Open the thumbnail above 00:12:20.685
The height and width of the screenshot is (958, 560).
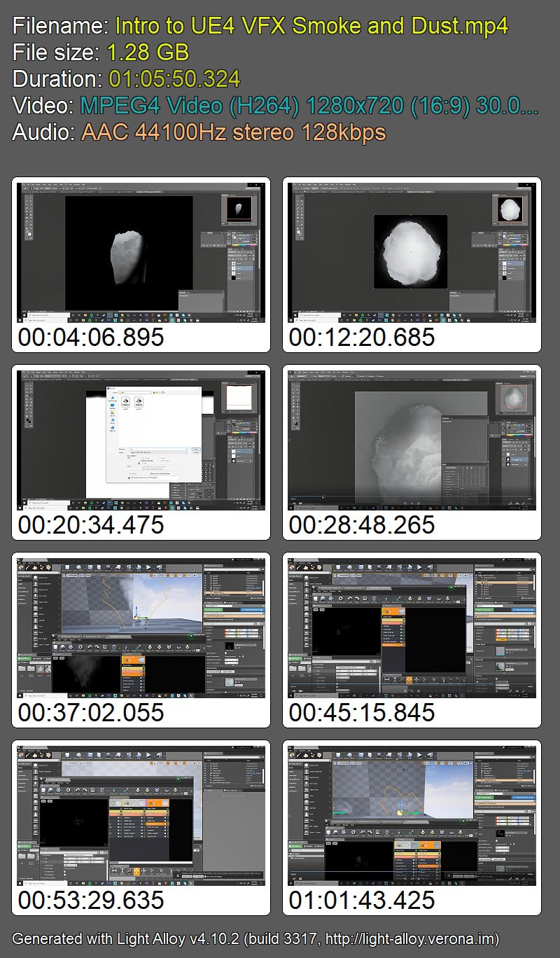tap(412, 253)
